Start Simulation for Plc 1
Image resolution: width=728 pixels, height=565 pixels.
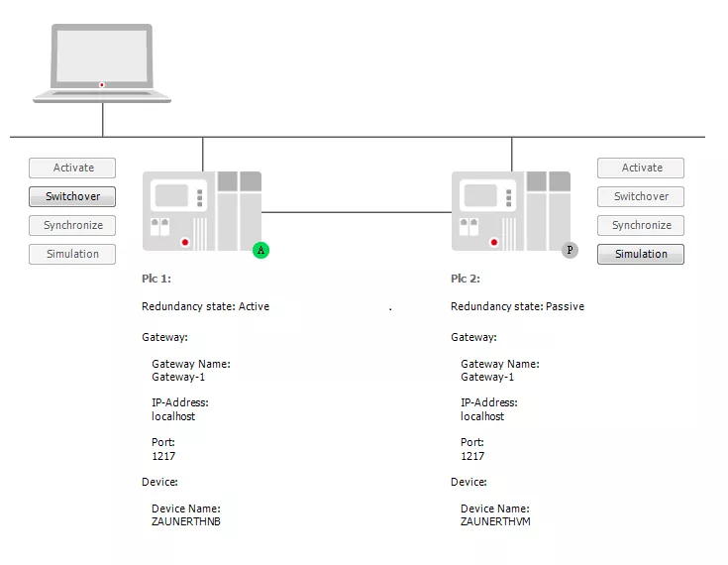point(72,254)
